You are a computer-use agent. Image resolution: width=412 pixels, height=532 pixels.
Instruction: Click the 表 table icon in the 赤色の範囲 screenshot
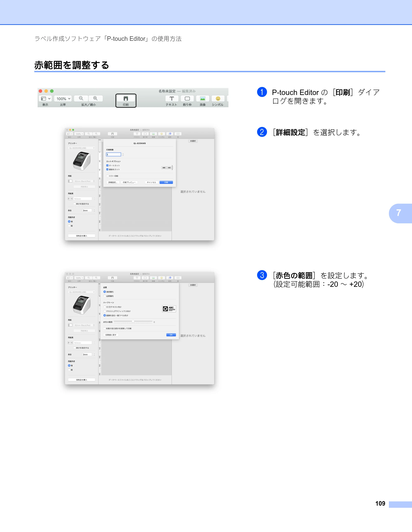[178, 278]
